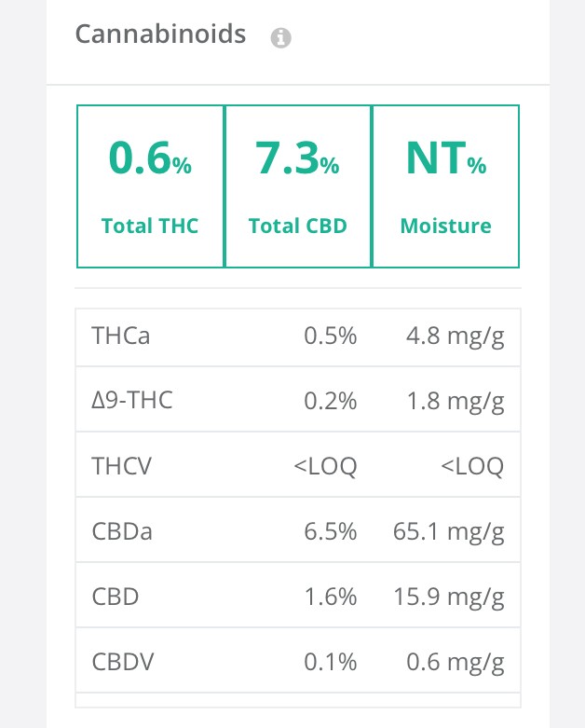Select the THCV row label

click(x=121, y=466)
